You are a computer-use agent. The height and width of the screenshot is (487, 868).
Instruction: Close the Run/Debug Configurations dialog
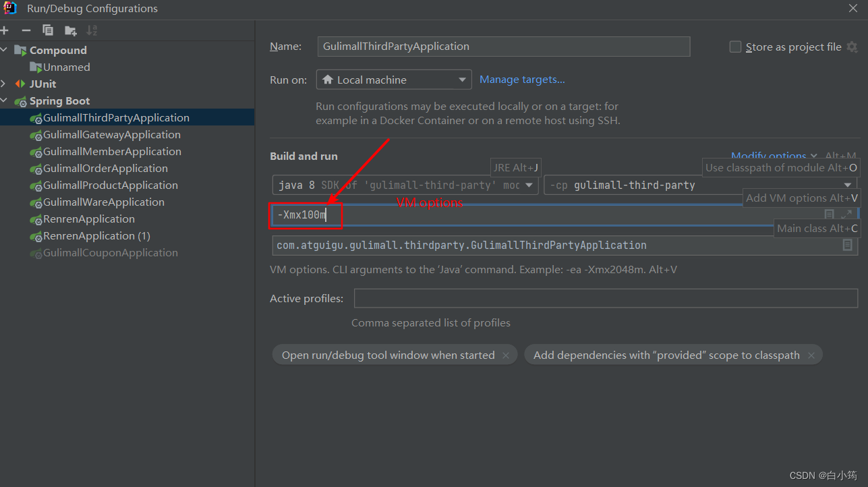[x=853, y=8]
